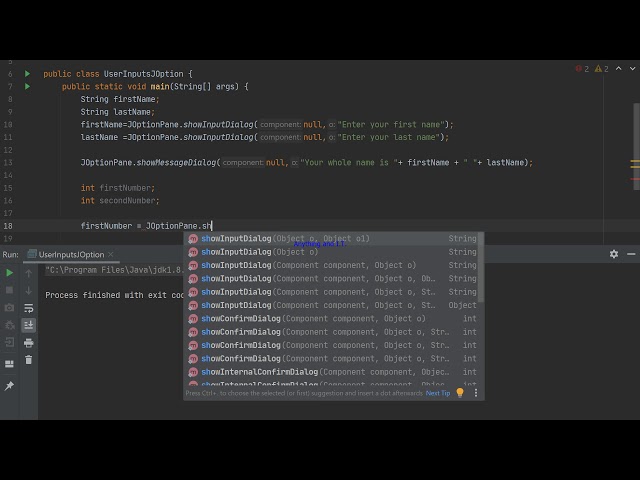640x480 pixels.
Task: Click the lightbulb icon in completion popup
Action: [x=460, y=393]
